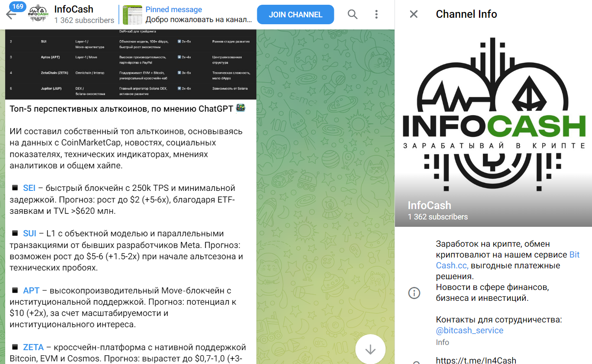Open the pinned message preview

pos(188,14)
